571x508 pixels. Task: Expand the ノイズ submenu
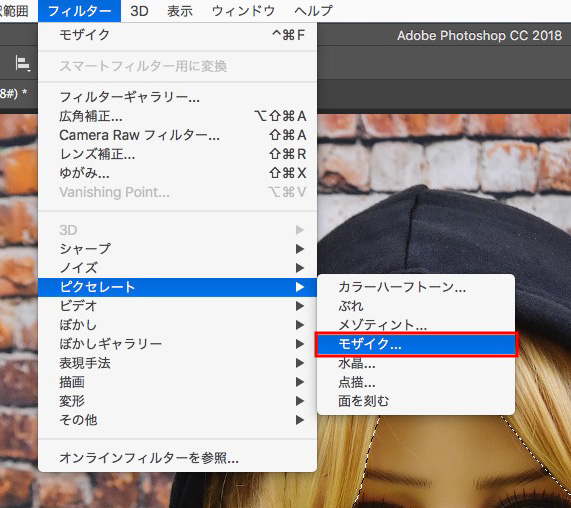(x=177, y=268)
